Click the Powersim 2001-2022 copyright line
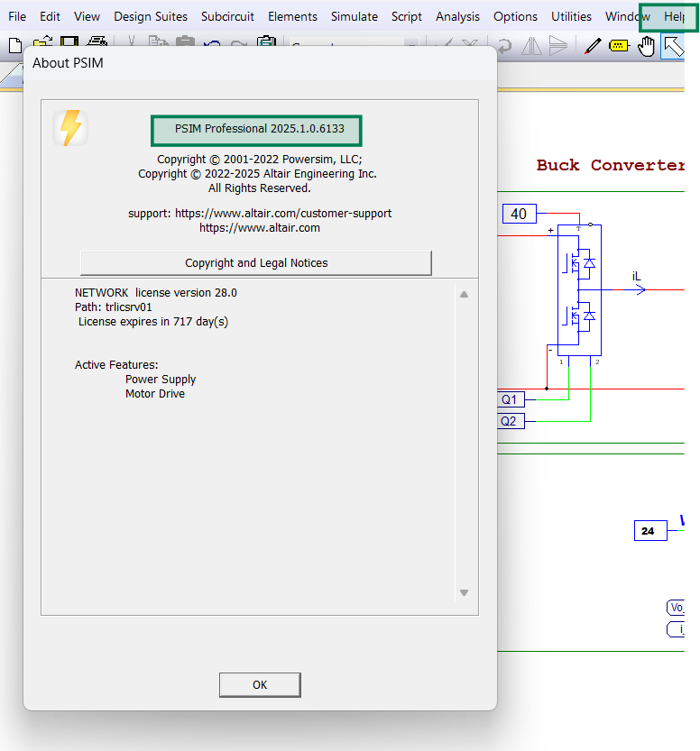 (260, 159)
